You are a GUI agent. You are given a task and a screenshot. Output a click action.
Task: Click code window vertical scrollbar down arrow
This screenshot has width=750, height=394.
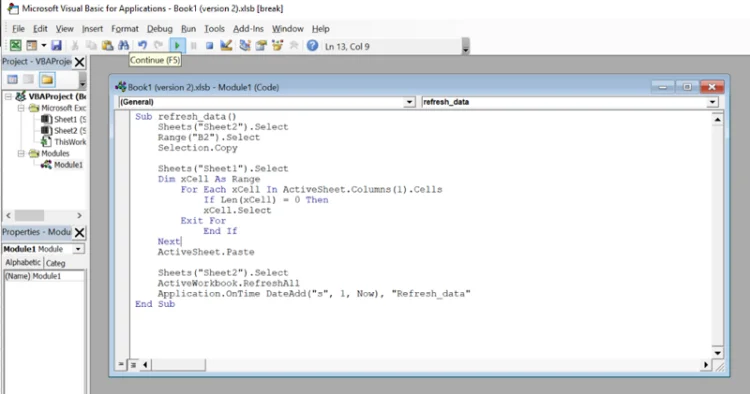(x=717, y=353)
